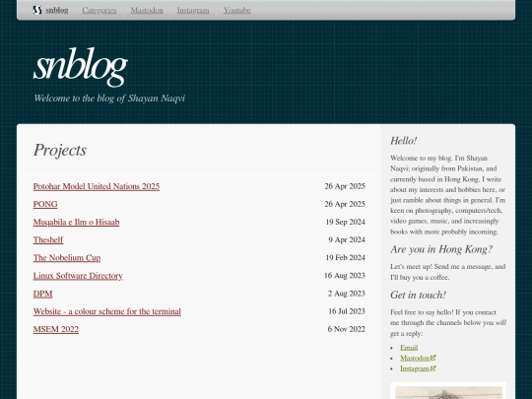Open the Instagram navbar link

(193, 10)
